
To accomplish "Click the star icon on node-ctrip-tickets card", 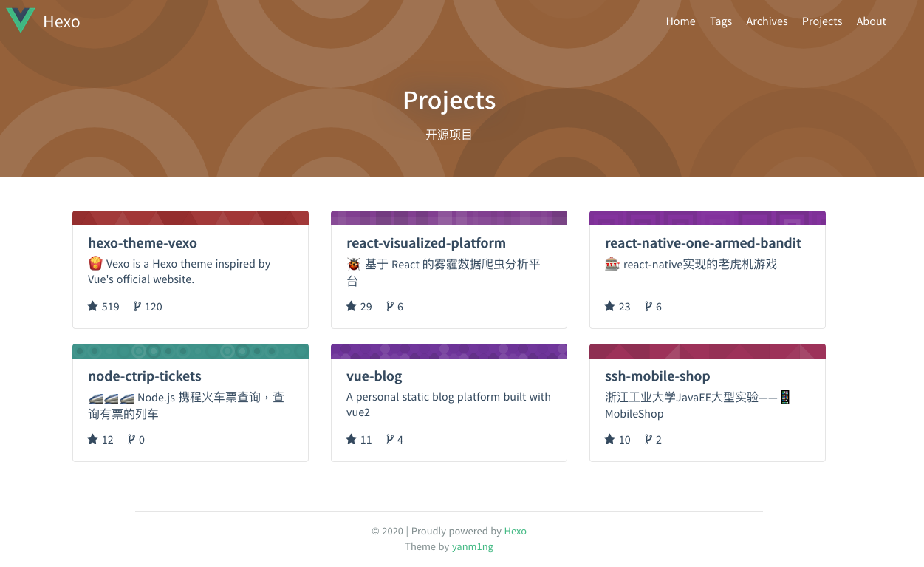I will (93, 439).
